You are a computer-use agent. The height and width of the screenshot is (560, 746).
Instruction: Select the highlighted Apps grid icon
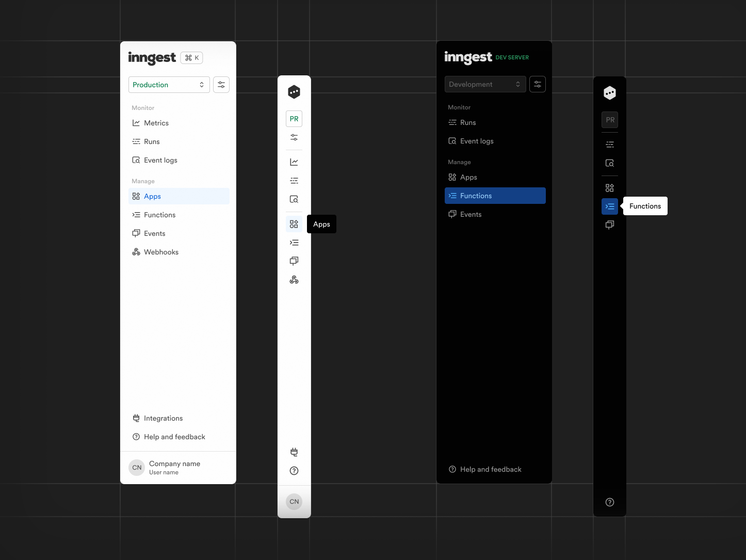(x=294, y=223)
